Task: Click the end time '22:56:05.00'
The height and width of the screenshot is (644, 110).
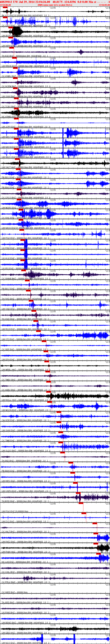Action: point(104,5)
